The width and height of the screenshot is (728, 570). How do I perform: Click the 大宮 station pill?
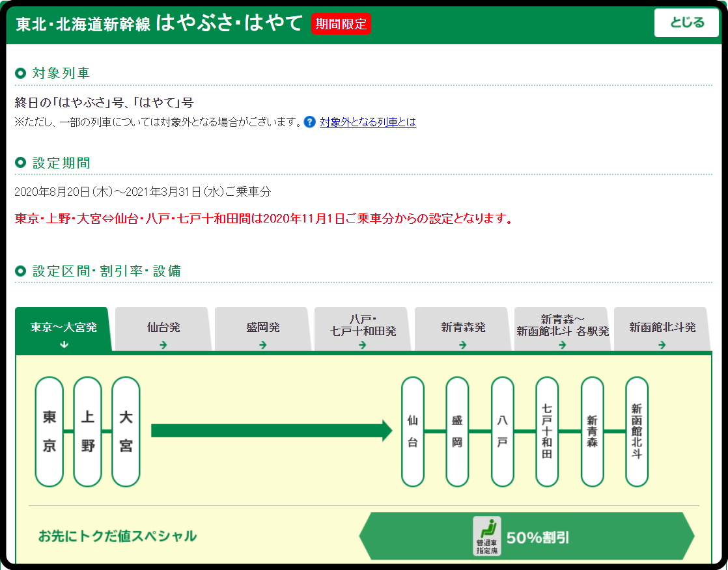[126, 432]
